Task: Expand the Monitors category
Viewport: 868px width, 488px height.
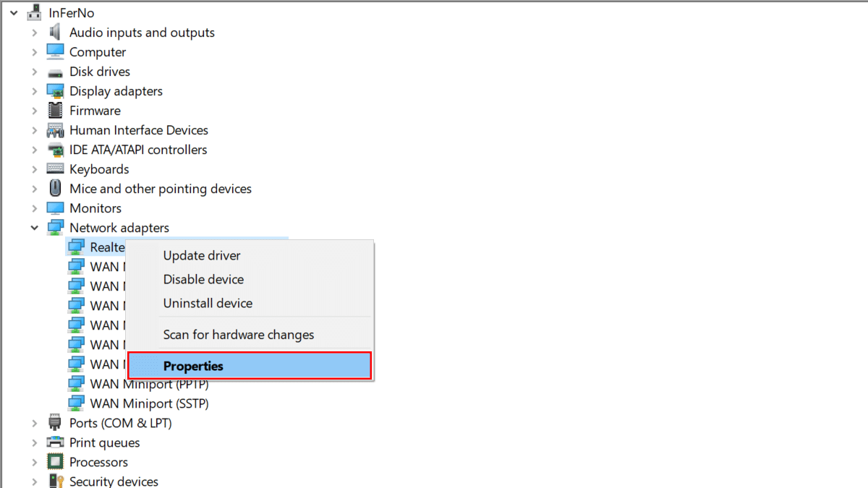Action: tap(34, 208)
